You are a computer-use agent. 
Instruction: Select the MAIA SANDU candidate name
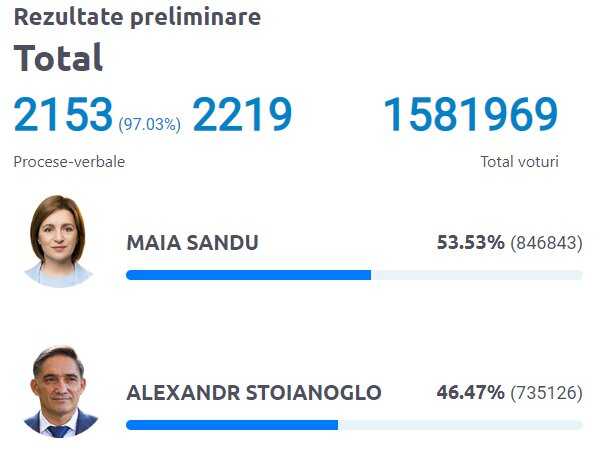[192, 243]
